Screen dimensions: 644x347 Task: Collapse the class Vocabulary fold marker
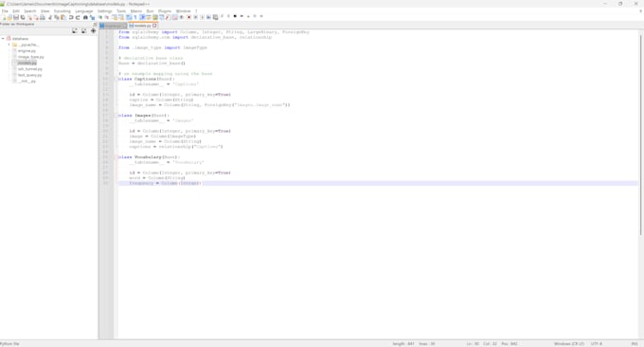pyautogui.click(x=116, y=157)
